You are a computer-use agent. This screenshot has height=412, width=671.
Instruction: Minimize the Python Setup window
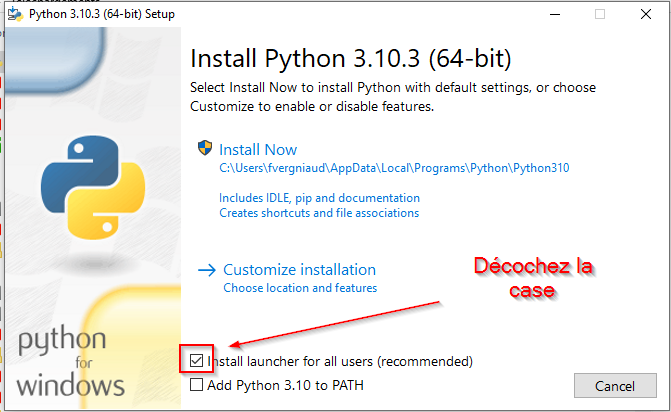click(555, 14)
